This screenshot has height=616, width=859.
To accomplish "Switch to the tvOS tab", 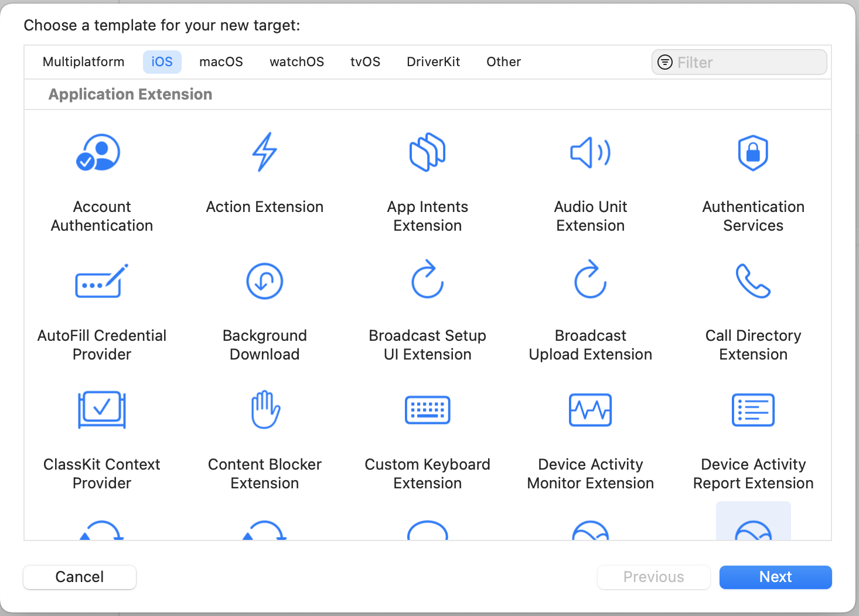I will point(365,61).
